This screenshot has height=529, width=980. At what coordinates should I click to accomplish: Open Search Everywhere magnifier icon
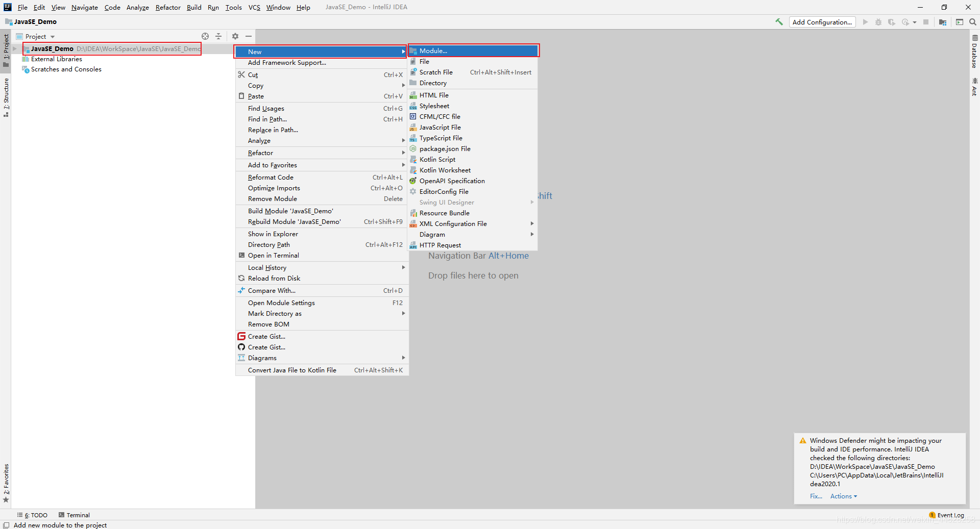[x=973, y=22]
